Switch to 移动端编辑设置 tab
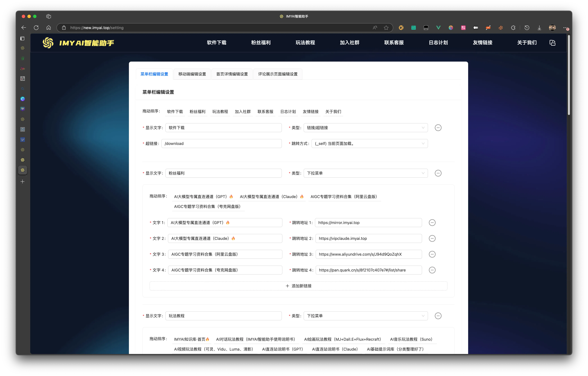This screenshot has width=588, height=376. (x=192, y=74)
